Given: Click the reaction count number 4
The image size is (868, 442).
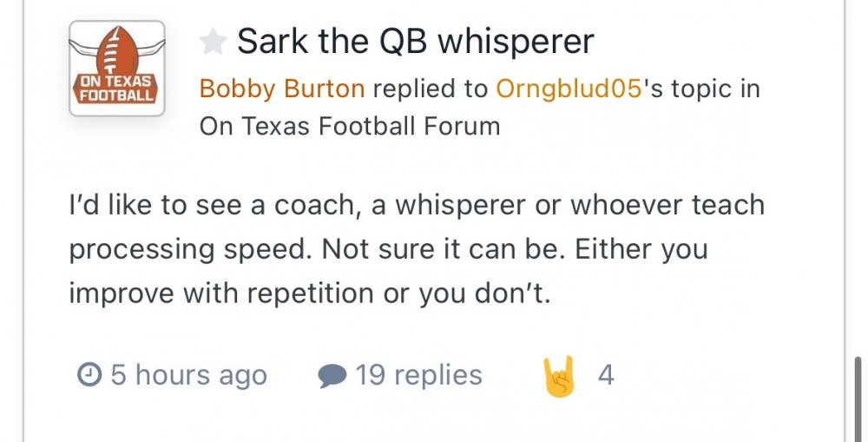Looking at the screenshot, I should pos(606,375).
